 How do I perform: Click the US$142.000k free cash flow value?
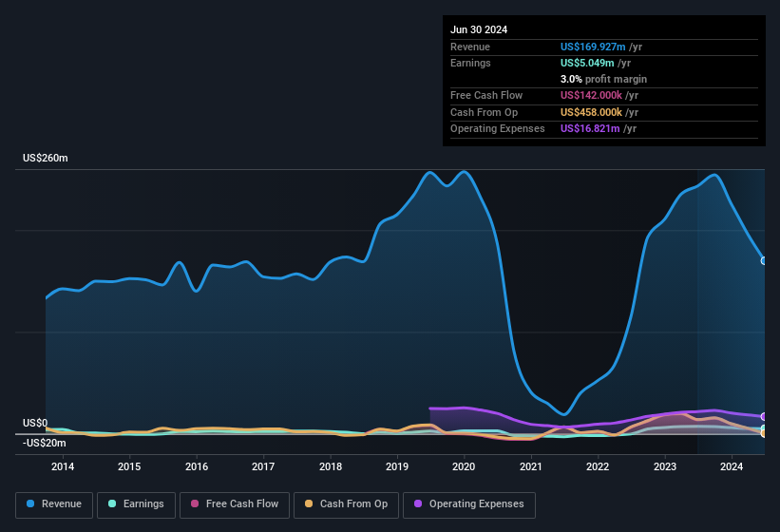point(591,95)
